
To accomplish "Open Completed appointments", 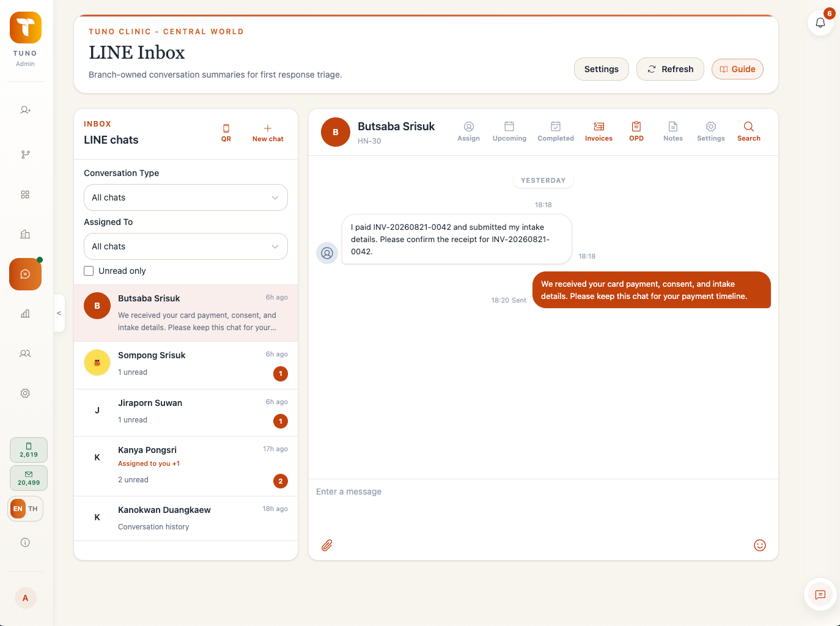I will 556,131.
